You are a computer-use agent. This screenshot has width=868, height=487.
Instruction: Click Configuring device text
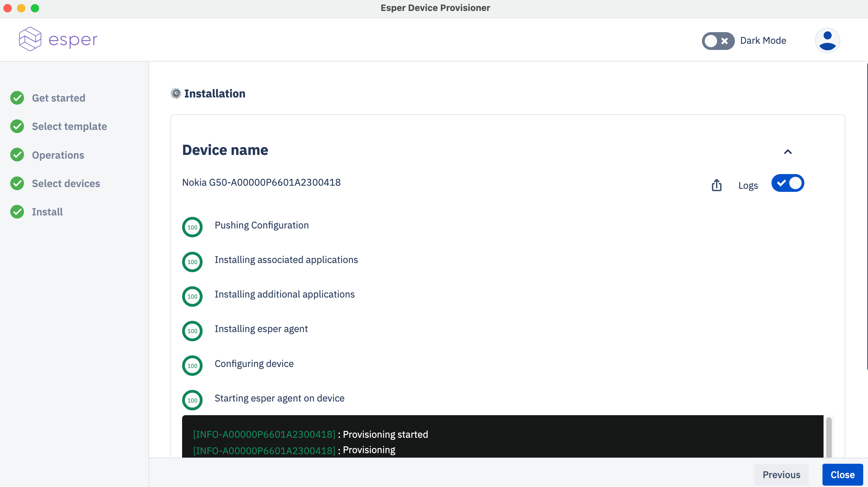point(254,364)
